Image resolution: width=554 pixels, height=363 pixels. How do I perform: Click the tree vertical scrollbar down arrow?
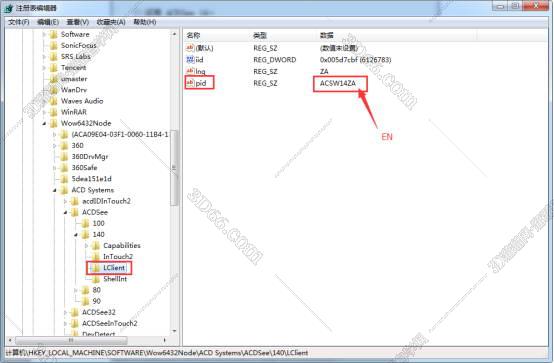coord(174,331)
